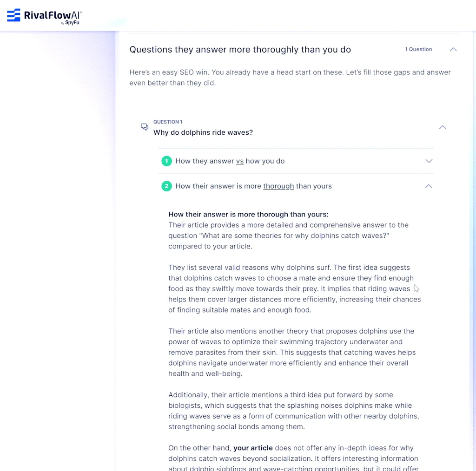476x471 pixels.
Task: Collapse the 'Questions they answer more thoroughly' section chevron
Action: pyautogui.click(x=453, y=49)
